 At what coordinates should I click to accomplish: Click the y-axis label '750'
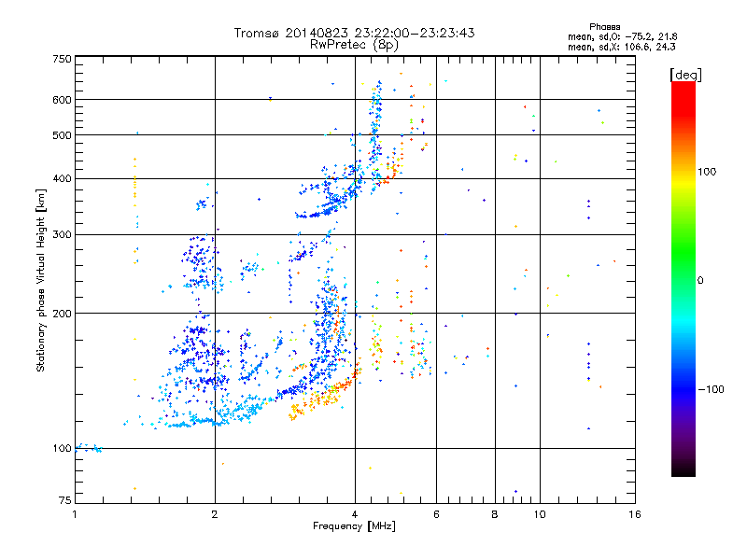coord(62,59)
